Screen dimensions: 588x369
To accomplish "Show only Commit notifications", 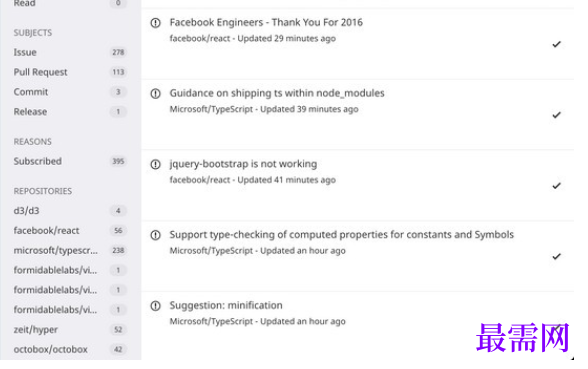I will tap(70, 92).
